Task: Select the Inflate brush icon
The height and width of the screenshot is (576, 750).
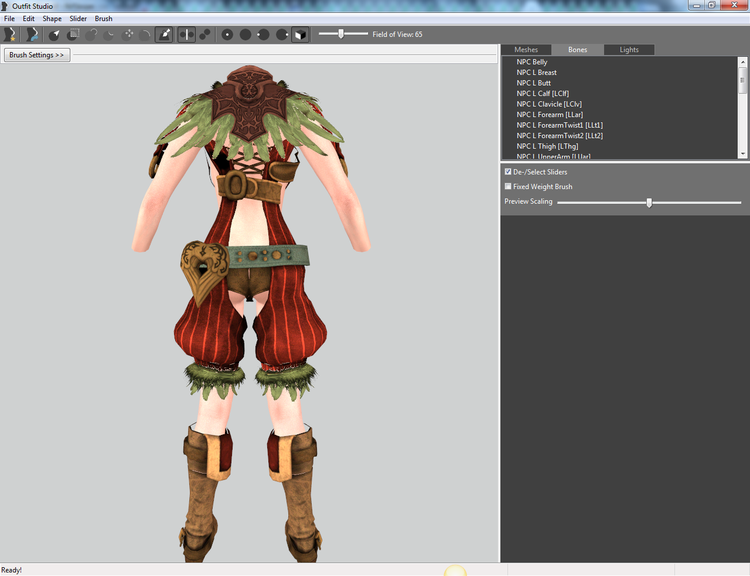Action: pos(91,34)
